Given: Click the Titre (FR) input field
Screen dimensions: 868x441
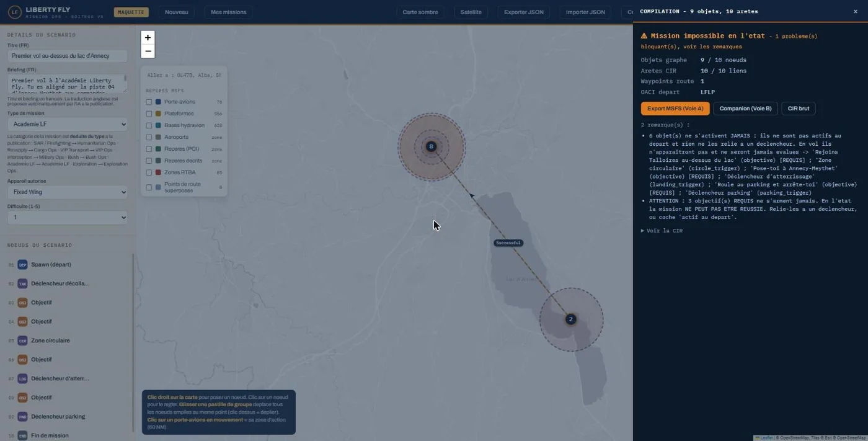Looking at the screenshot, I should (x=67, y=56).
